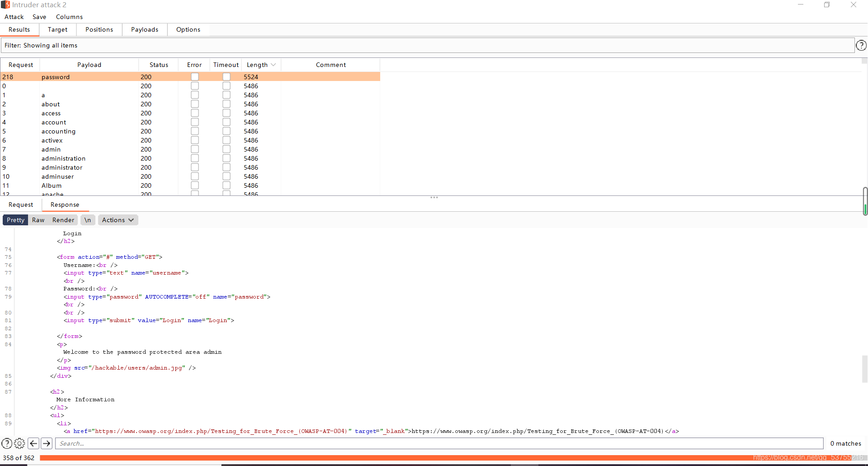Switch to the Payloads tab
Screen dimensions: 868x466
tap(145, 29)
